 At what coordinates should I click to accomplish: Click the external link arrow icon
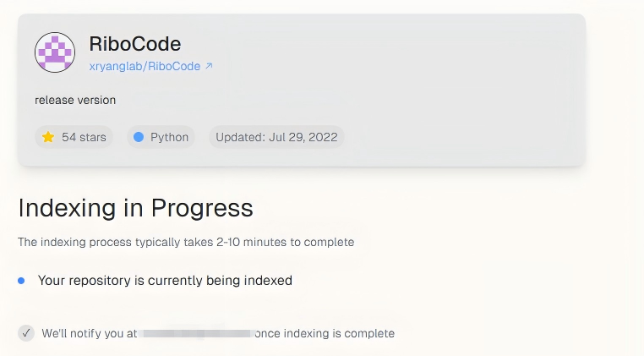coord(209,66)
